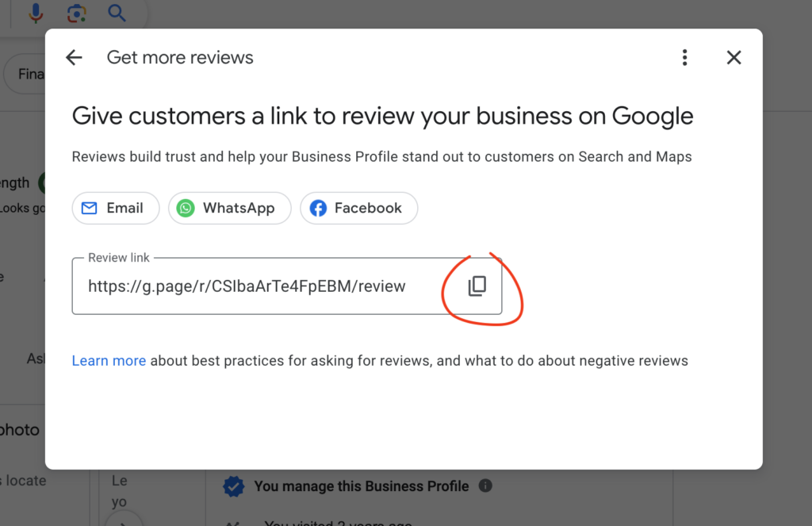Click the 'Get more reviews' dialog title
Screen dimensions: 812x526
pos(180,57)
